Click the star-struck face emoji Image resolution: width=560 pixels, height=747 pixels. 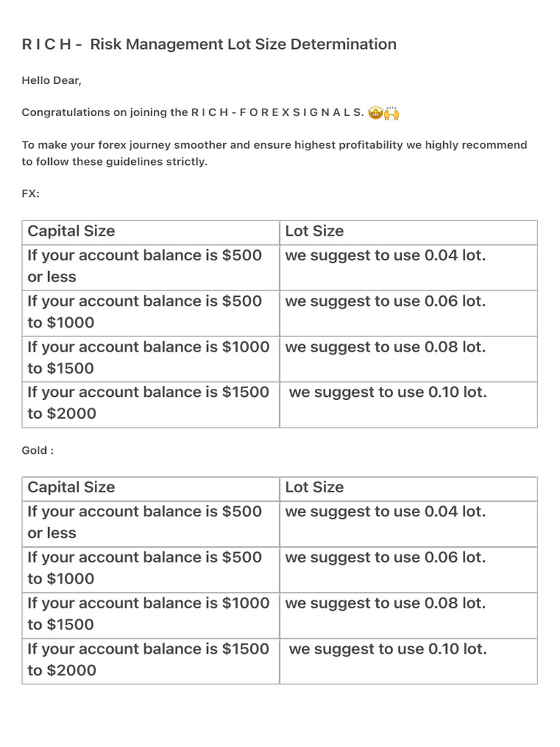point(376,113)
